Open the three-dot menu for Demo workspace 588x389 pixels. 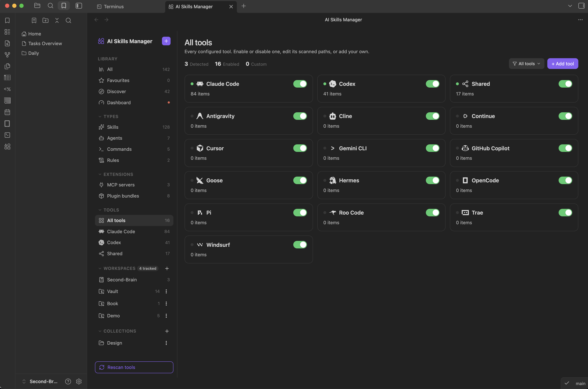pyautogui.click(x=166, y=316)
